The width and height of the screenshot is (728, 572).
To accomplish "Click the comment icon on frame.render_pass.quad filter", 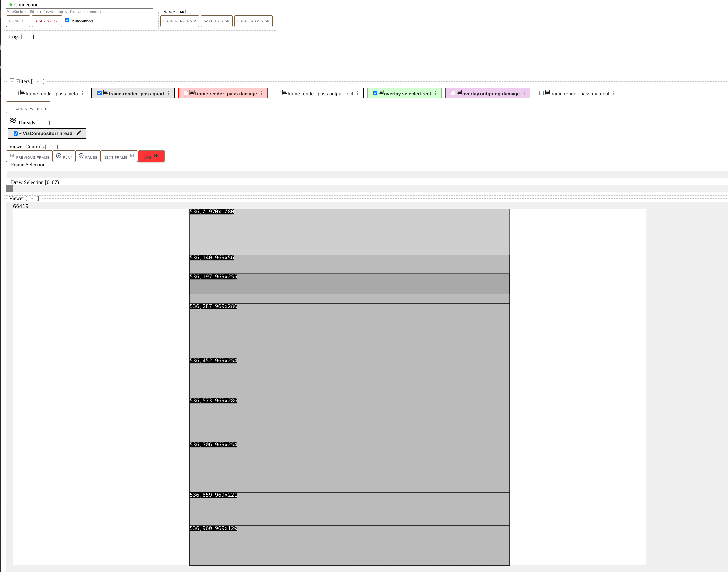I will click(x=106, y=92).
